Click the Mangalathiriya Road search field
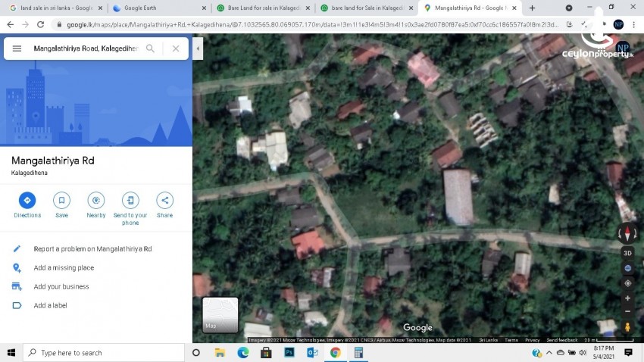The width and height of the screenshot is (644, 362). [x=85, y=48]
